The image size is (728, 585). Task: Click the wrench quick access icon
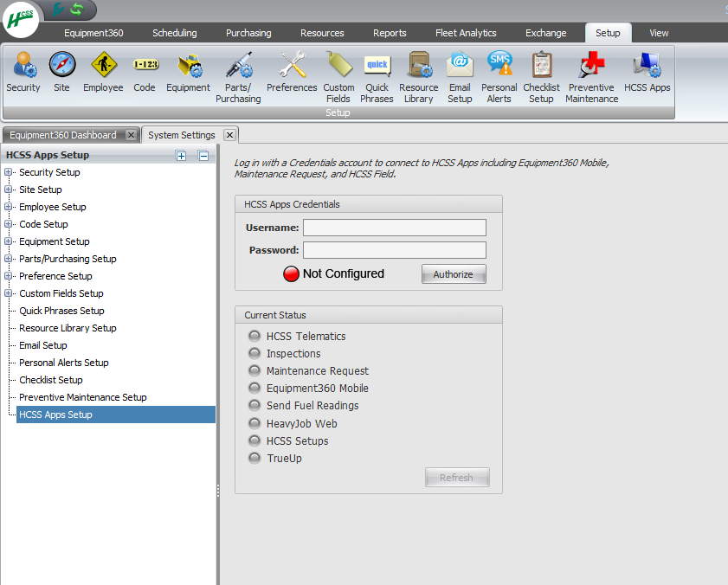(x=58, y=9)
